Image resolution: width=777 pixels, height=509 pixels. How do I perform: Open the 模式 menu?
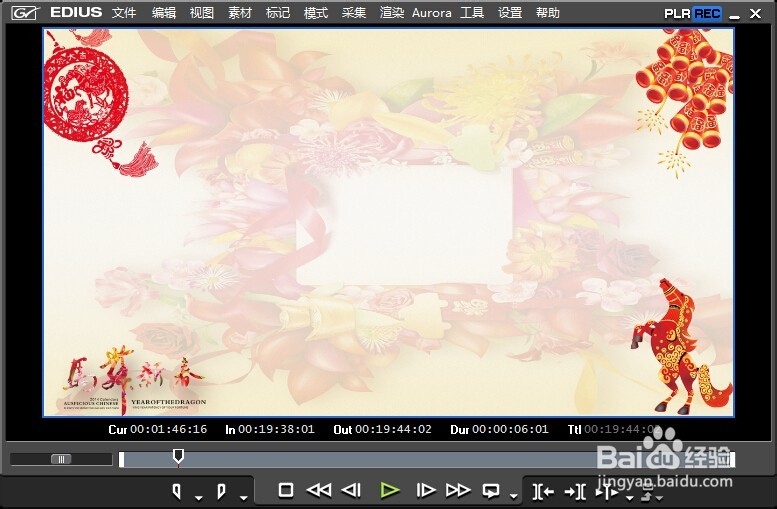[316, 12]
